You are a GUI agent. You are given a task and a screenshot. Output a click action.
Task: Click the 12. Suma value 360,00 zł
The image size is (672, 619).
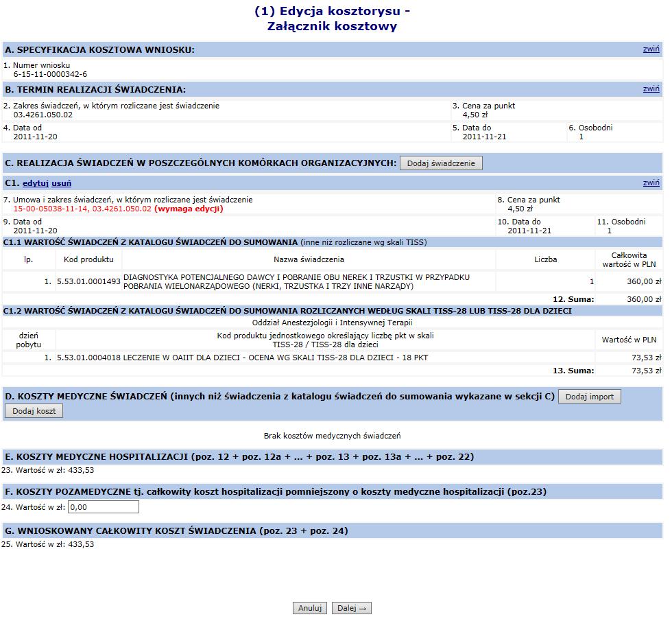click(x=644, y=299)
